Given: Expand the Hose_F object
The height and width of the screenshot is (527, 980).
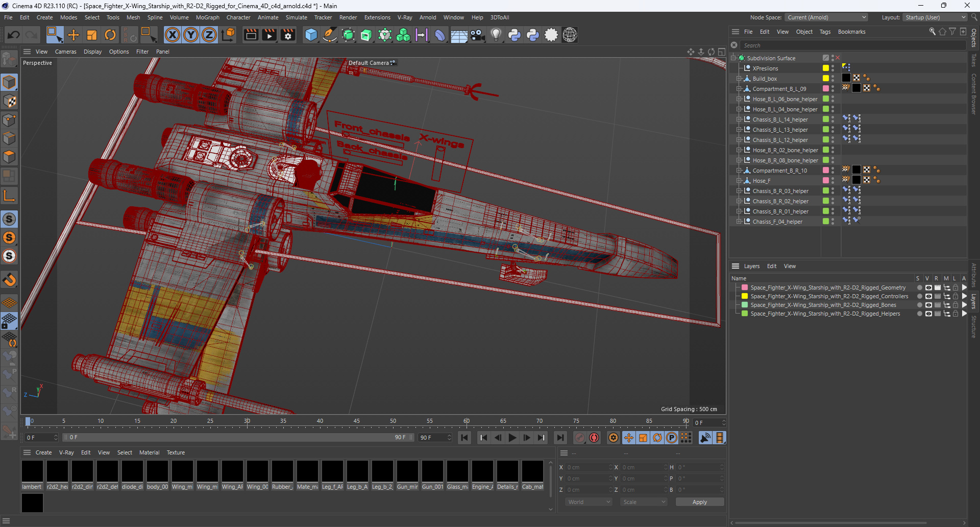Looking at the screenshot, I should [x=739, y=181].
